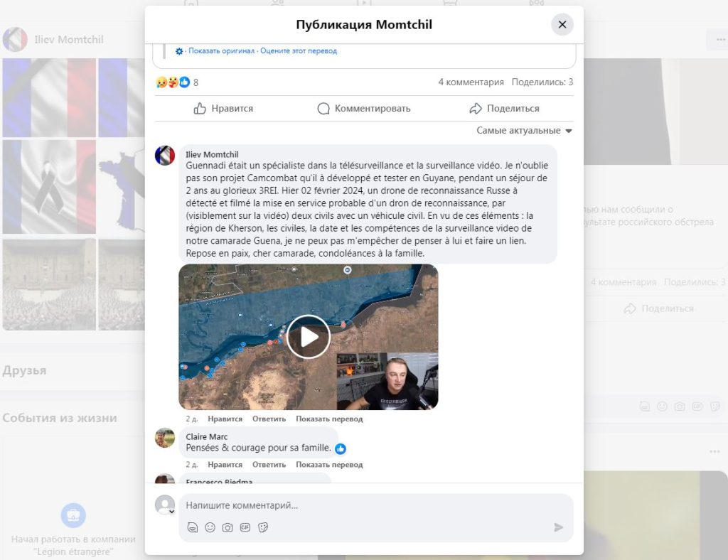Attach a photo using the camera icon
728x560 pixels.
coord(228,528)
